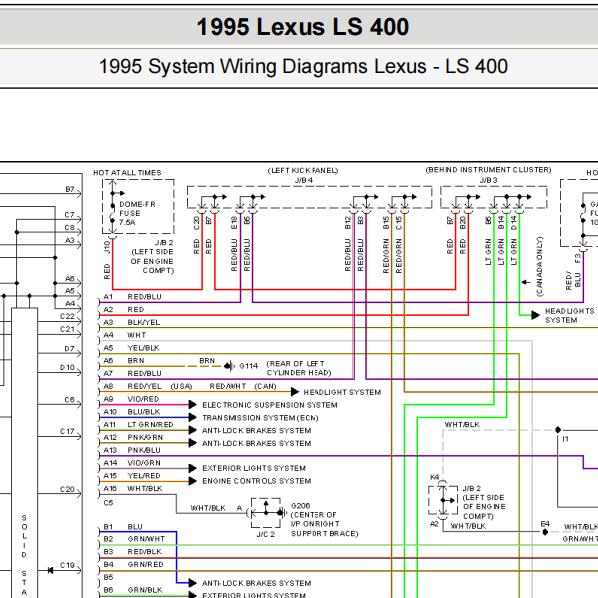Viewport: 598px width, 598px height.
Task: Select the "D14" pin label under J/B 3
Action: pyautogui.click(x=514, y=222)
